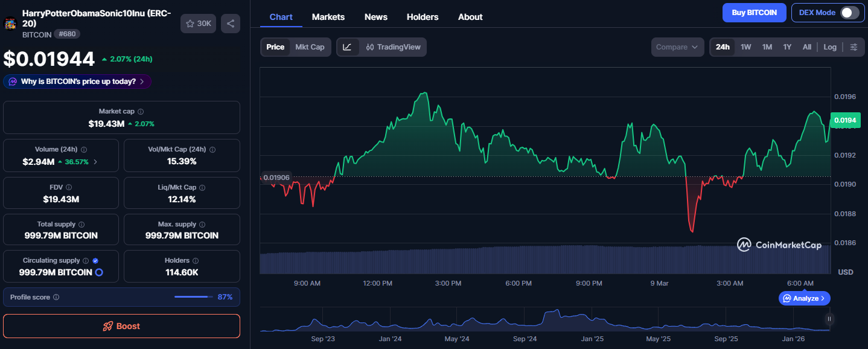Click the Buy BITCOIN button
Viewport: 868px width, 349px height.
coord(754,13)
